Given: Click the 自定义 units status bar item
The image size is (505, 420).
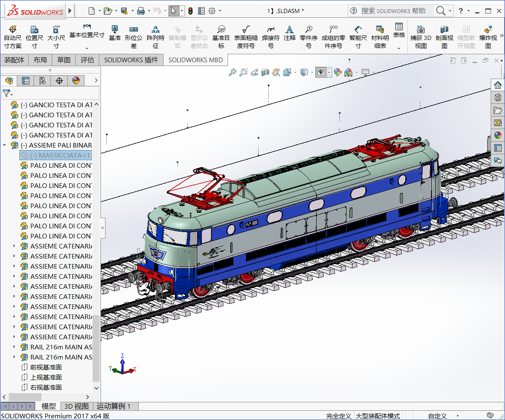Looking at the screenshot, I should coord(437,416).
